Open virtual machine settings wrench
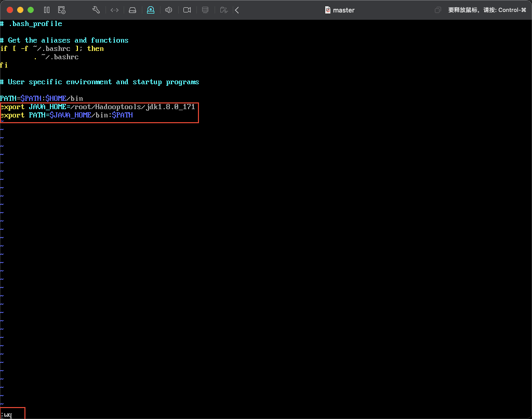The image size is (532, 419). point(96,10)
